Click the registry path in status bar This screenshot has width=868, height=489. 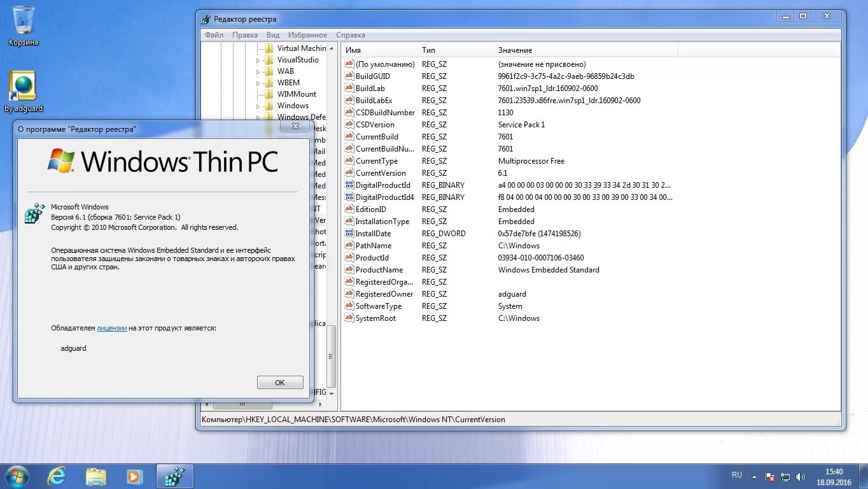tap(353, 420)
